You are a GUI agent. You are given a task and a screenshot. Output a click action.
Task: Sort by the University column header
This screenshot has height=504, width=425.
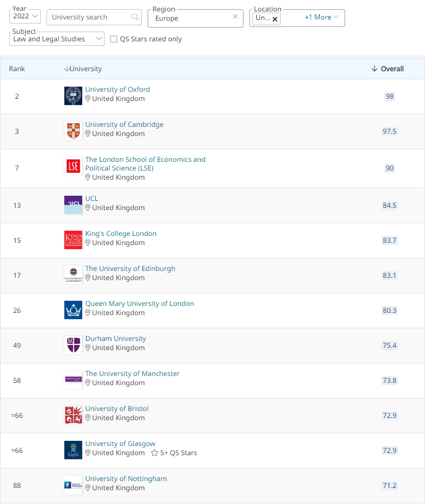(x=83, y=69)
